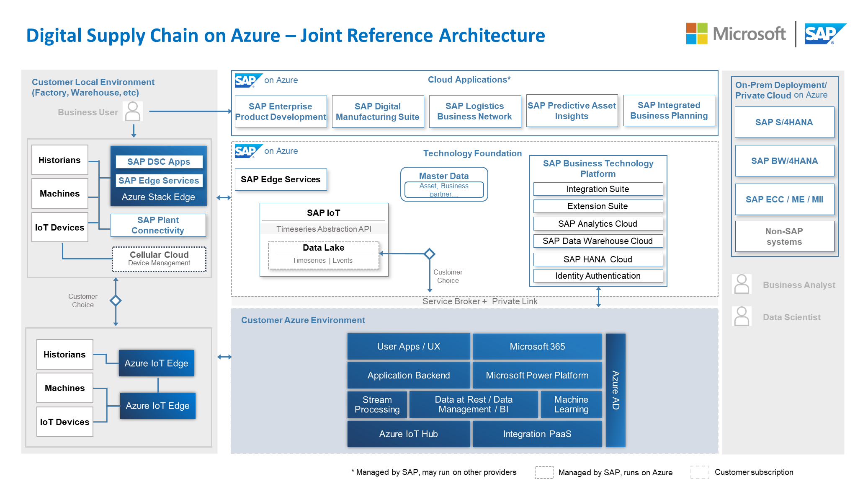Viewport: 868px width, 500px height.
Task: Click the Microsoft Power Platform block
Action: coord(537,376)
